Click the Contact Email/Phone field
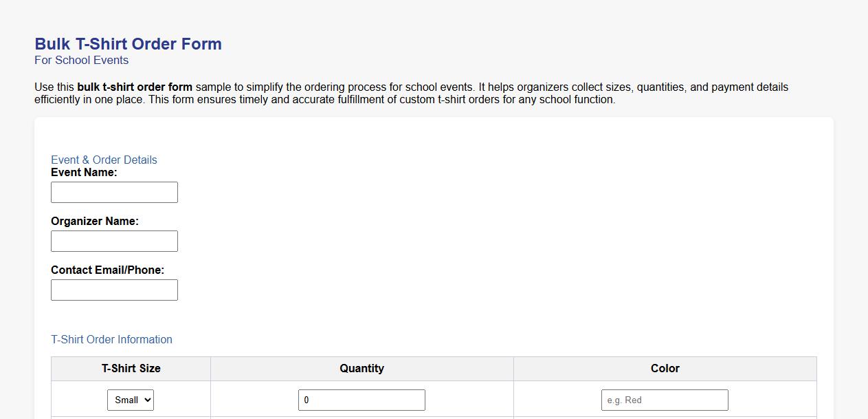Viewport: 868px width, 419px height. [114, 290]
